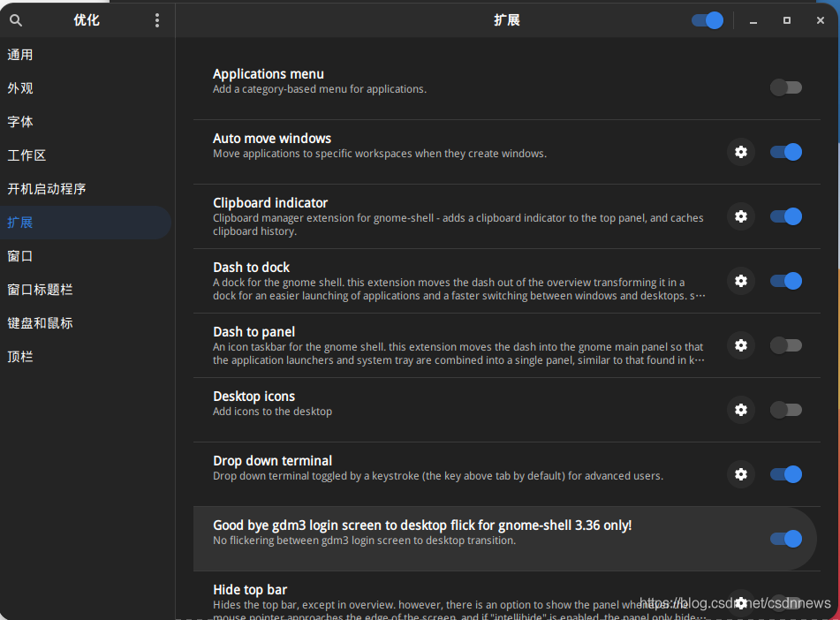
Task: Open Clipboard indicator settings gear
Action: tap(740, 216)
